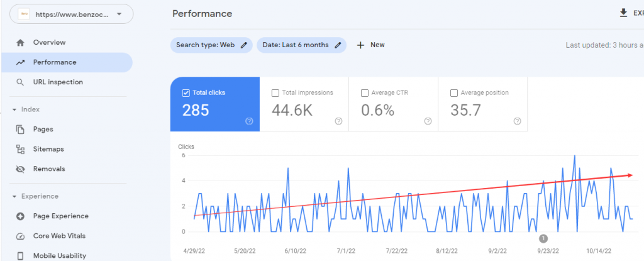The width and height of the screenshot is (644, 261).
Task: Click the 44.6K impressions value
Action: pos(292,110)
